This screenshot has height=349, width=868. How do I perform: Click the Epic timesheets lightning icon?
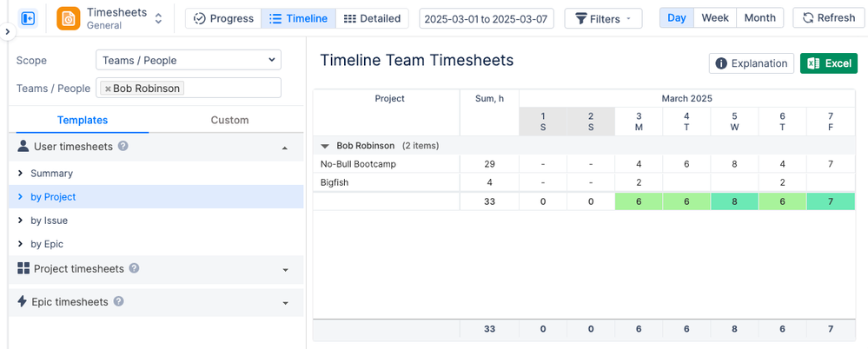[22, 301]
